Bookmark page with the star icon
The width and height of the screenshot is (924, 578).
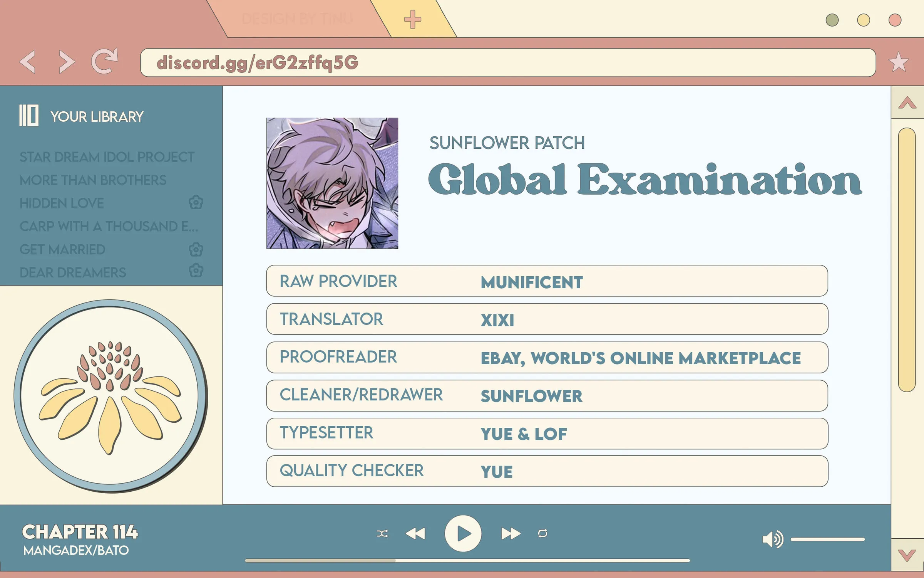click(899, 62)
